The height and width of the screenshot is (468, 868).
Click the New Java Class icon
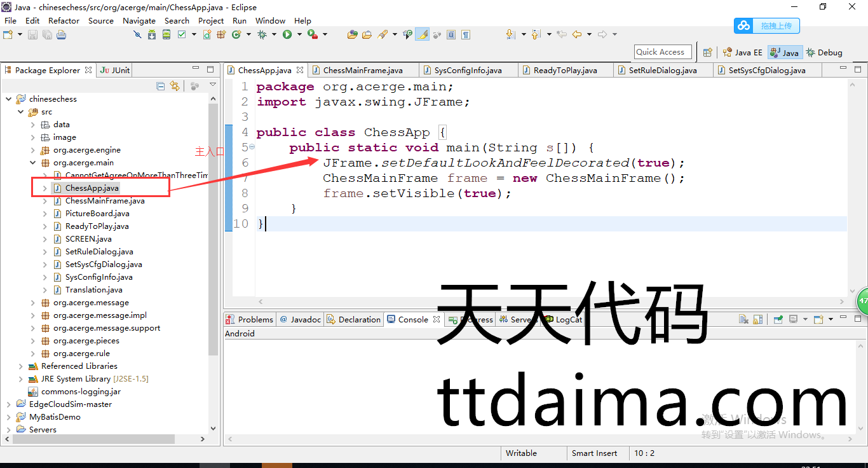[236, 34]
